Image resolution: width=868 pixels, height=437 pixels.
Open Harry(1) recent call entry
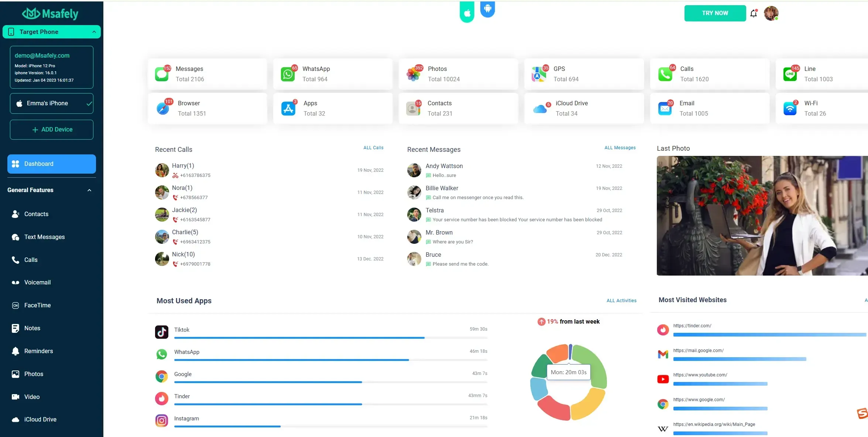269,170
